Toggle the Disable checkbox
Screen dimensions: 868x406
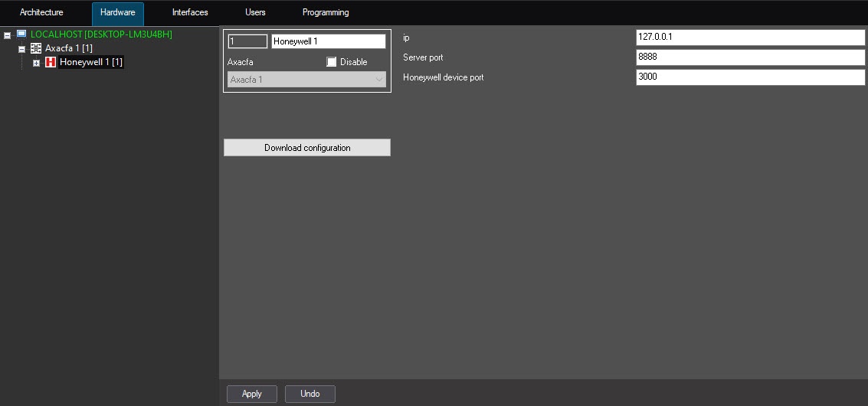[x=331, y=62]
